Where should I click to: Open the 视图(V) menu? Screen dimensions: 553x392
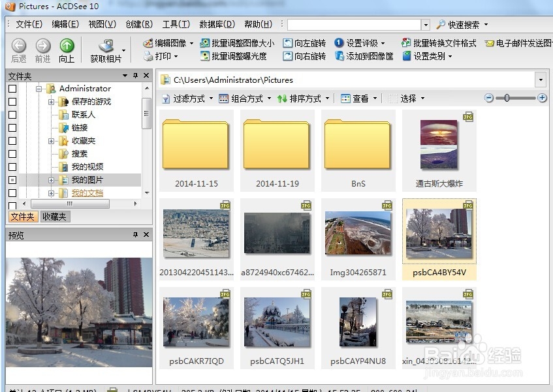(103, 24)
